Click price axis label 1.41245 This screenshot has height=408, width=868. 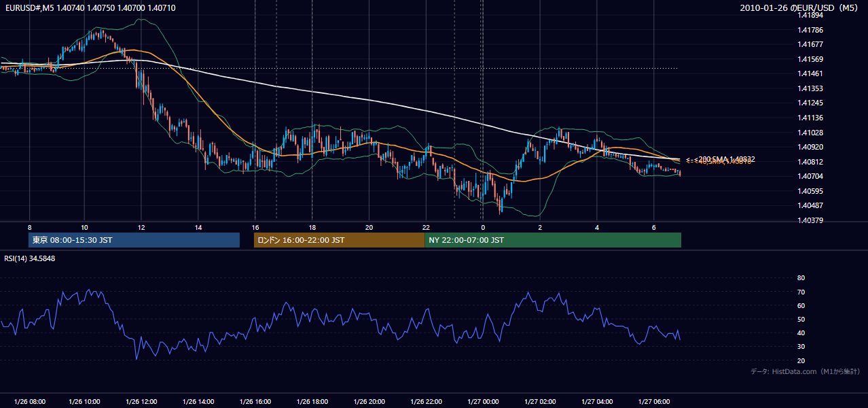tap(810, 103)
